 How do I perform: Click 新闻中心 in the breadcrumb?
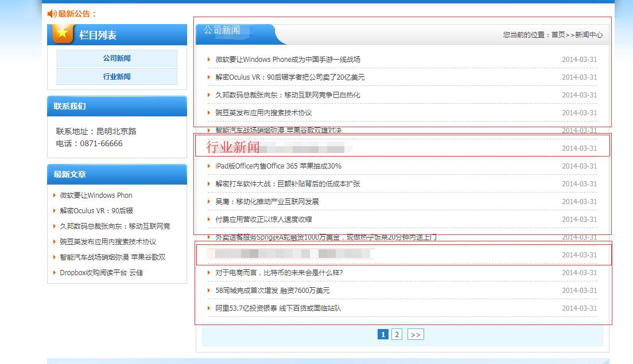click(x=589, y=35)
